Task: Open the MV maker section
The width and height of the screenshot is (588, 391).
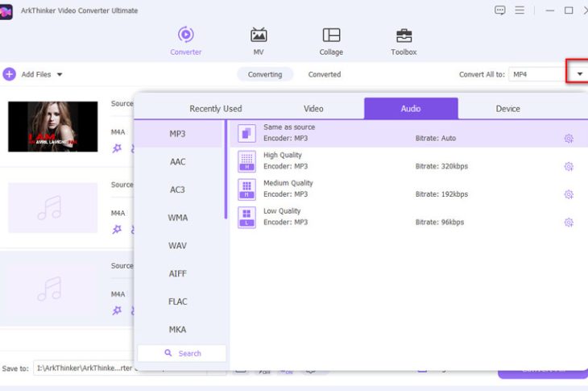Action: [x=259, y=41]
